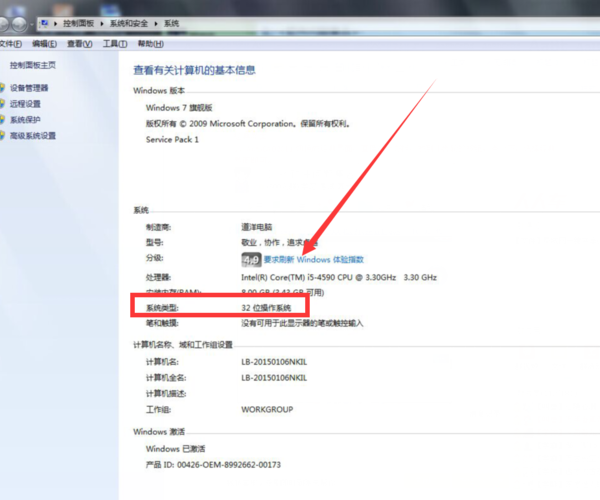This screenshot has width=600, height=500.
Task: Click the shield icon beside 高级系统设置
Action: [x=2, y=135]
